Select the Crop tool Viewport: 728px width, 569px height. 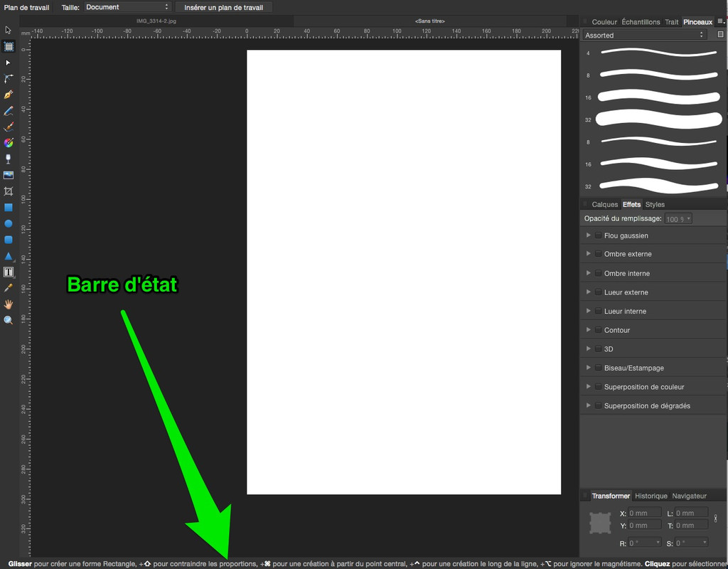[x=9, y=191]
